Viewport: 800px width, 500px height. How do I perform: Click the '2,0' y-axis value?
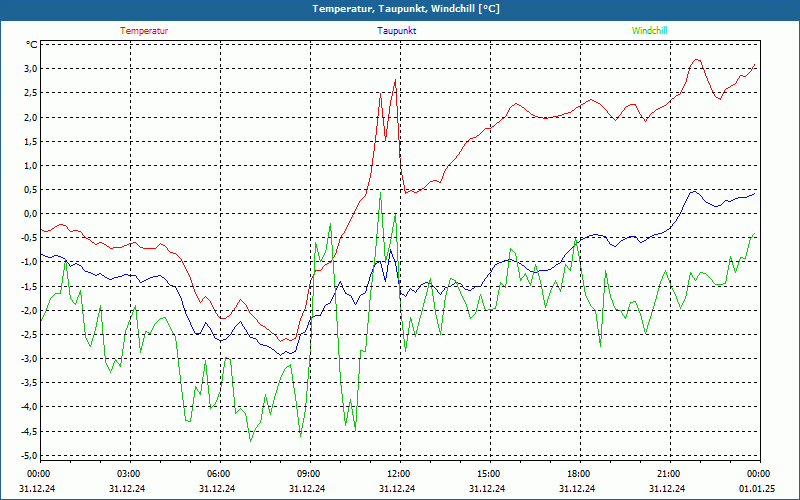click(31, 117)
